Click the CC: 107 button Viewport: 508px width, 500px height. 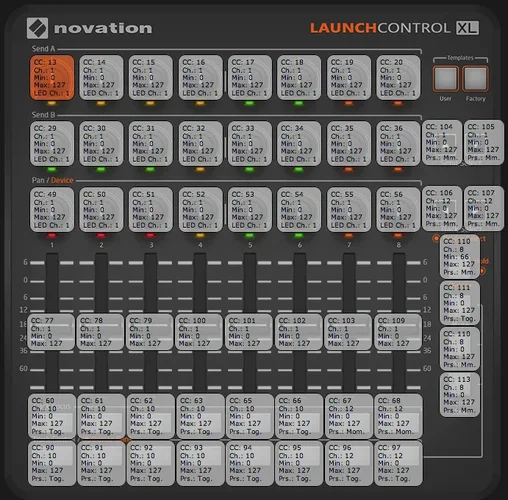click(484, 208)
